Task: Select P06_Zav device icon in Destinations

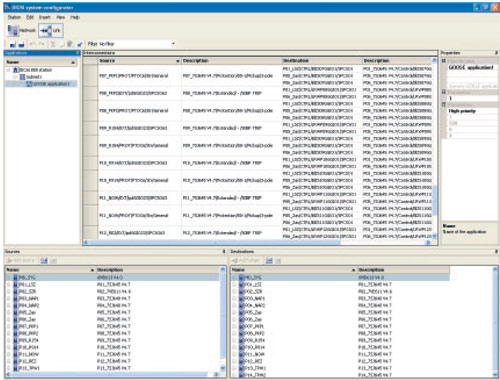Action: pyautogui.click(x=242, y=319)
